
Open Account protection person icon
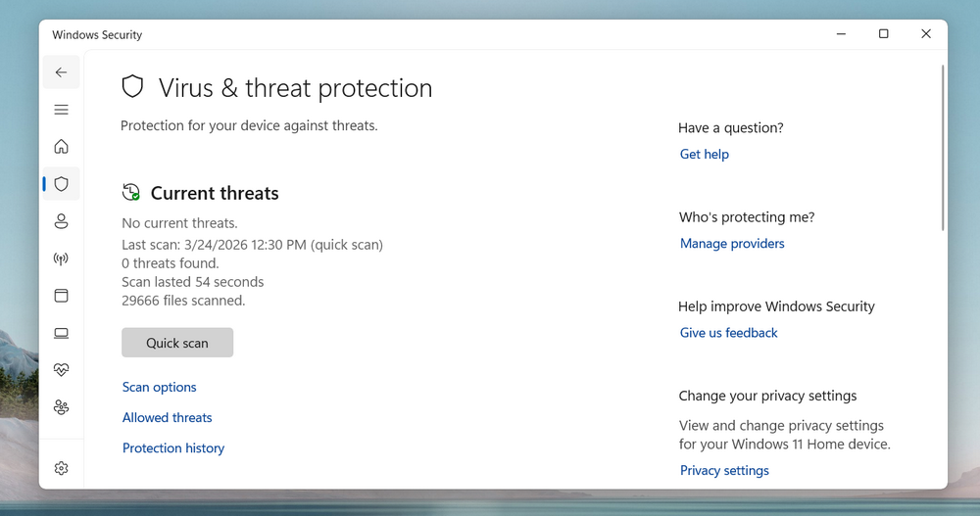click(x=61, y=221)
